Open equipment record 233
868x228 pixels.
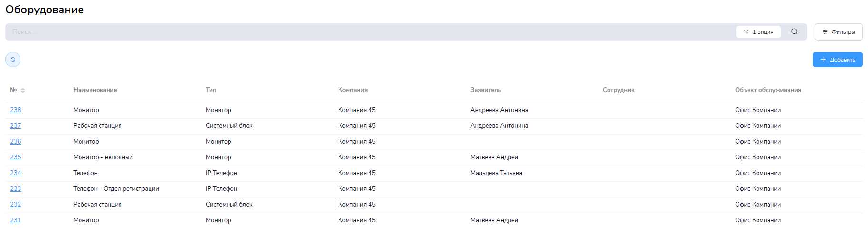[16, 189]
